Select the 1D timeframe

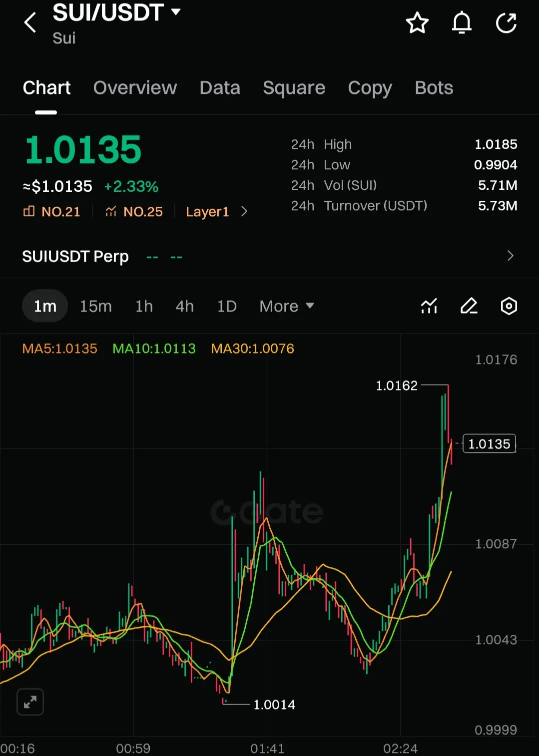(x=227, y=306)
